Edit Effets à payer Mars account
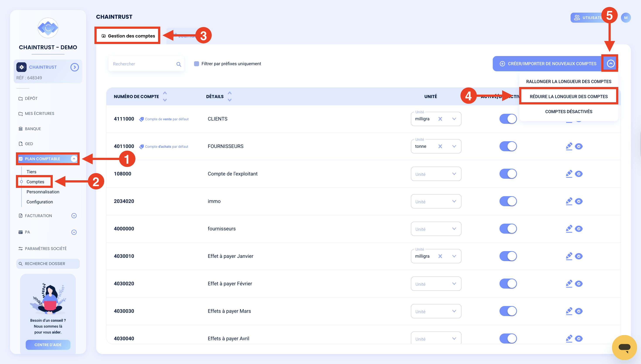 coord(569,311)
